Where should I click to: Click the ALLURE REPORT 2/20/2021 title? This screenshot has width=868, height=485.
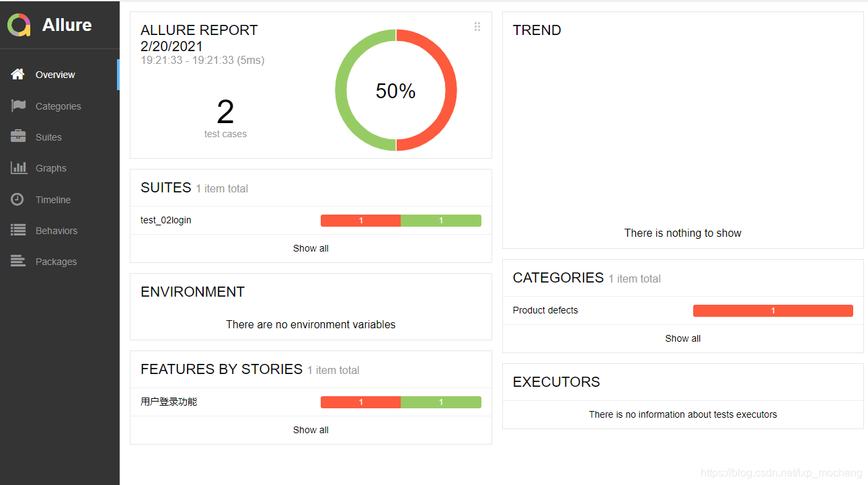(199, 38)
